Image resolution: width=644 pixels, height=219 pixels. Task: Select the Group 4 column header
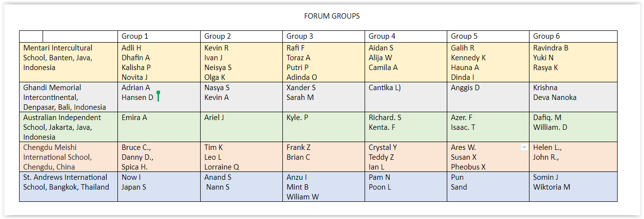click(406, 36)
